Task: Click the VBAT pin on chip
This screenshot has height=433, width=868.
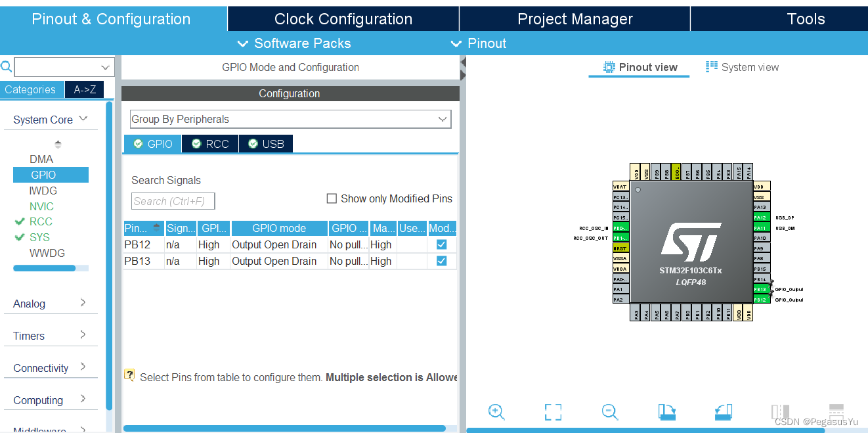Action: point(621,187)
